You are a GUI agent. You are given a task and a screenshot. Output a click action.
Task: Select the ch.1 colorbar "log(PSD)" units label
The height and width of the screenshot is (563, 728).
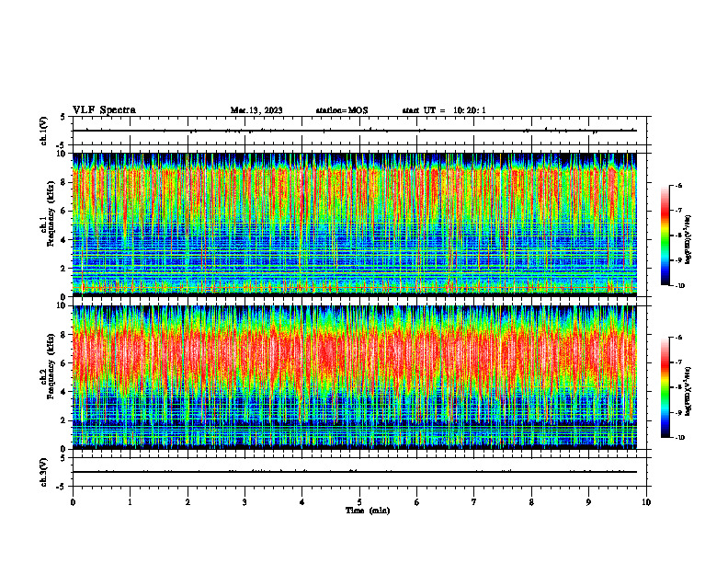pos(688,240)
